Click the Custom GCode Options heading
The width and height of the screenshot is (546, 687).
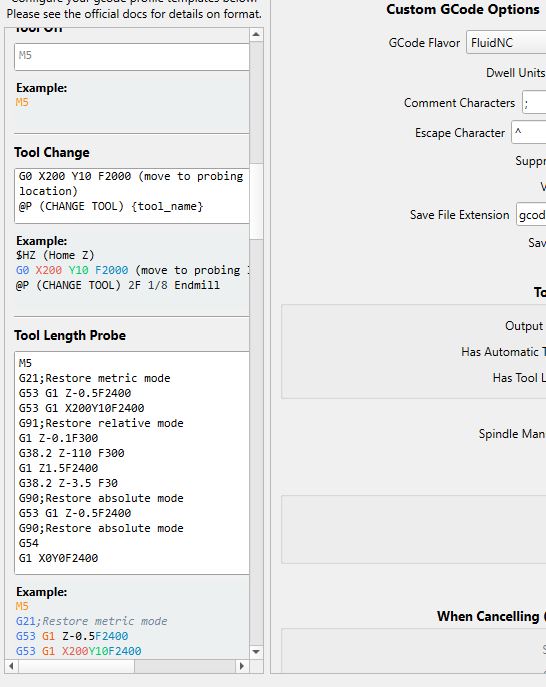463,9
